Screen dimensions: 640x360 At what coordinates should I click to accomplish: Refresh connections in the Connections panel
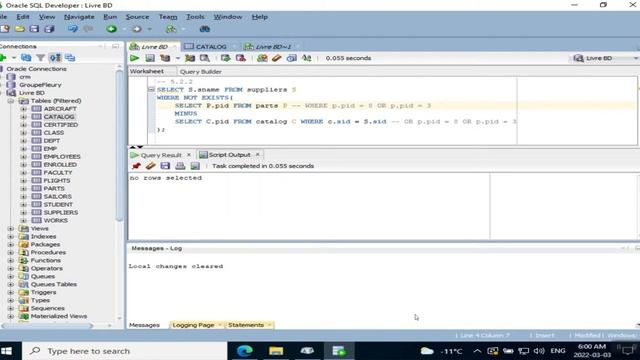point(26,58)
